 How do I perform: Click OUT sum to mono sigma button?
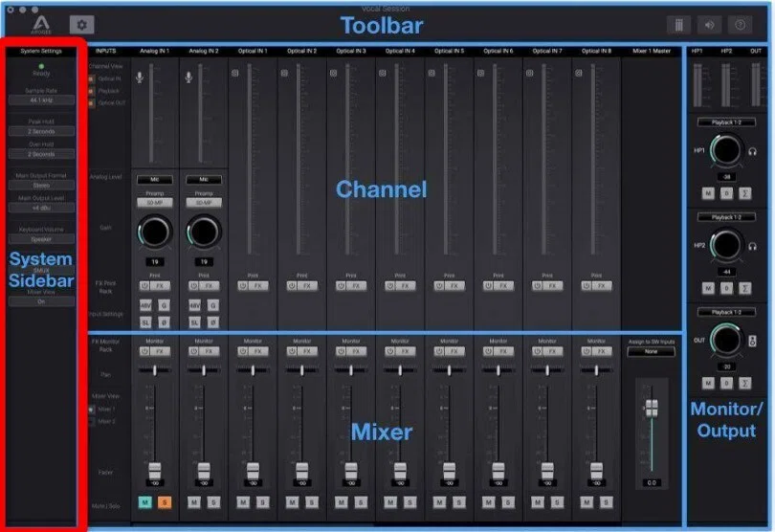(744, 383)
